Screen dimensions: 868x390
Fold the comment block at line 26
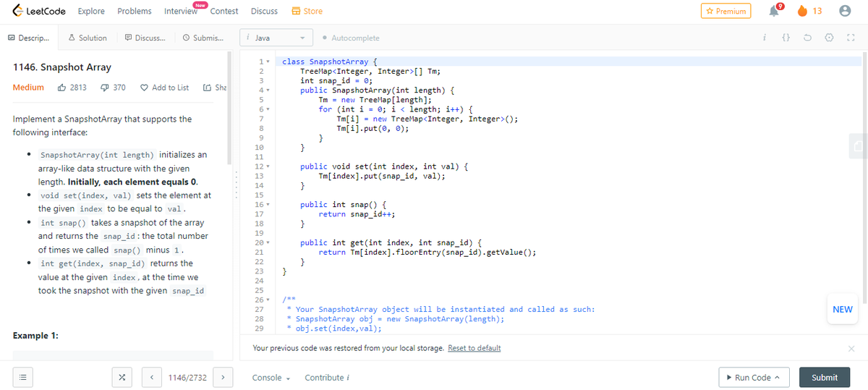tap(266, 300)
